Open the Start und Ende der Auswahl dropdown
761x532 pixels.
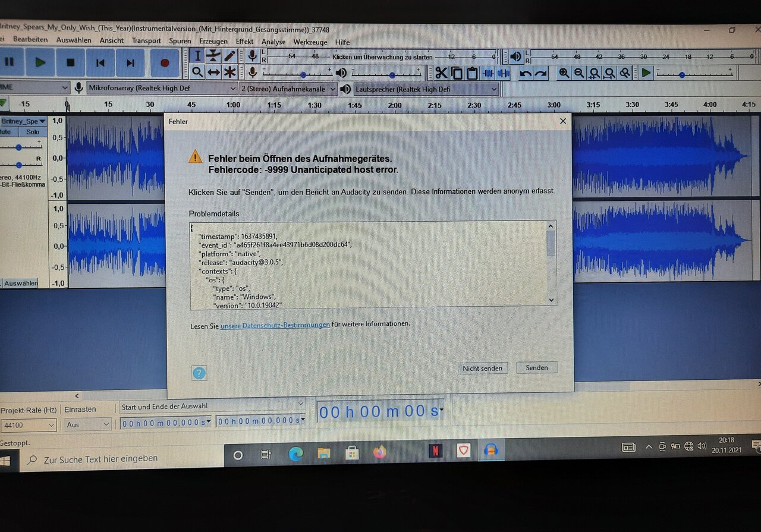pyautogui.click(x=212, y=406)
